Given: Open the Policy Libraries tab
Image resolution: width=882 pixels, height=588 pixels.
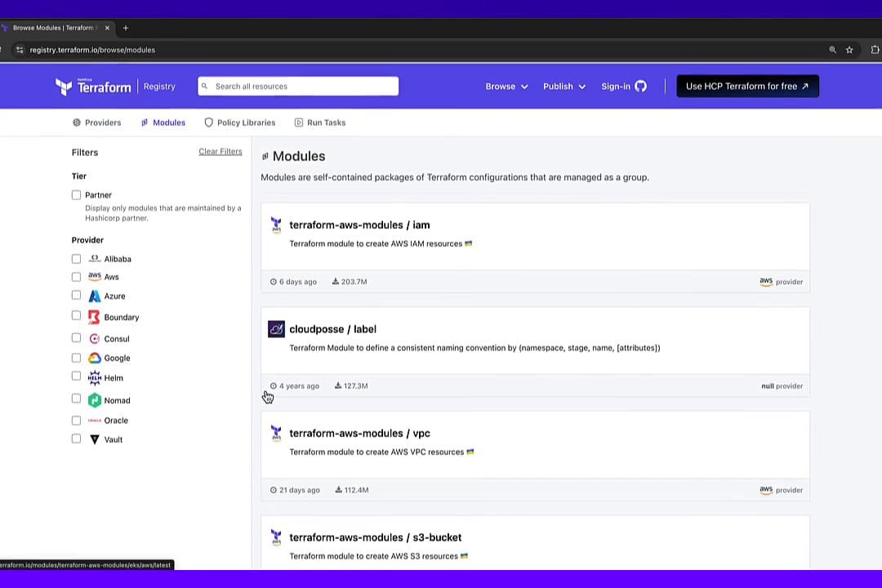Looking at the screenshot, I should (x=239, y=122).
